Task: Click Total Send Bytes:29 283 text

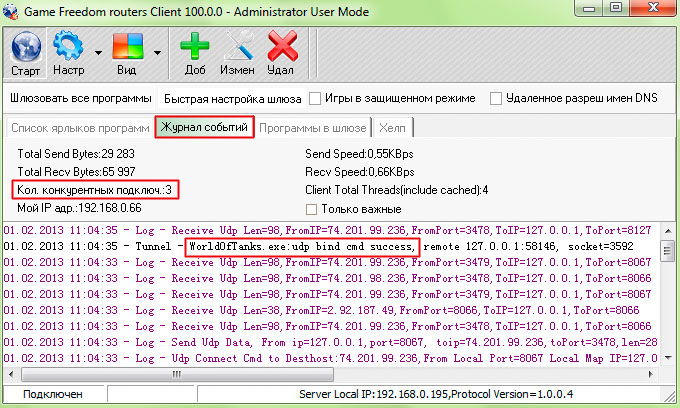Action: [76, 154]
